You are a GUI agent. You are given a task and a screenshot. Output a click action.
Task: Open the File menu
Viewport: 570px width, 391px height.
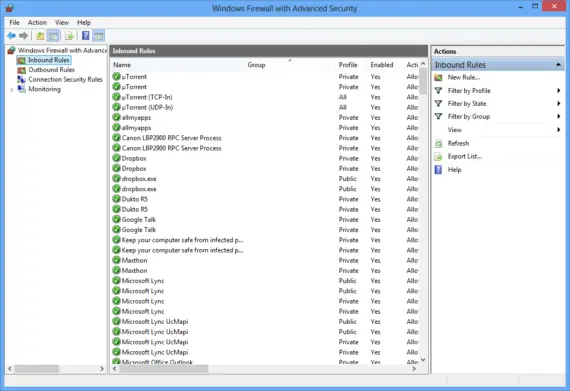15,23
